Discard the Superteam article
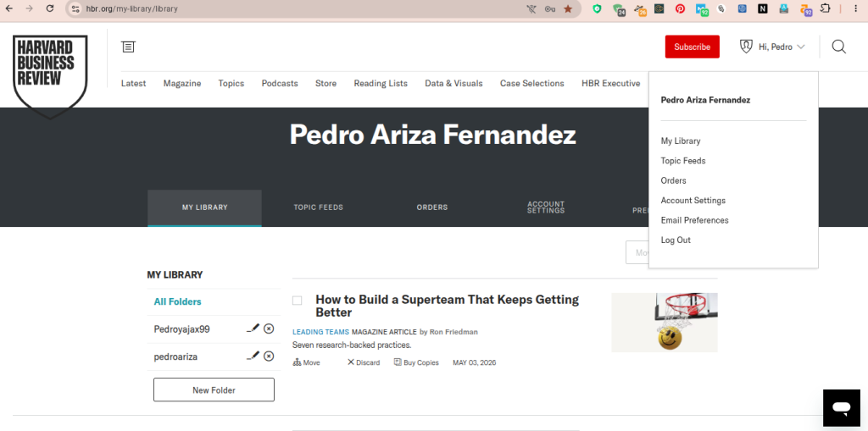Viewport: 868px width, 431px height. tap(364, 363)
